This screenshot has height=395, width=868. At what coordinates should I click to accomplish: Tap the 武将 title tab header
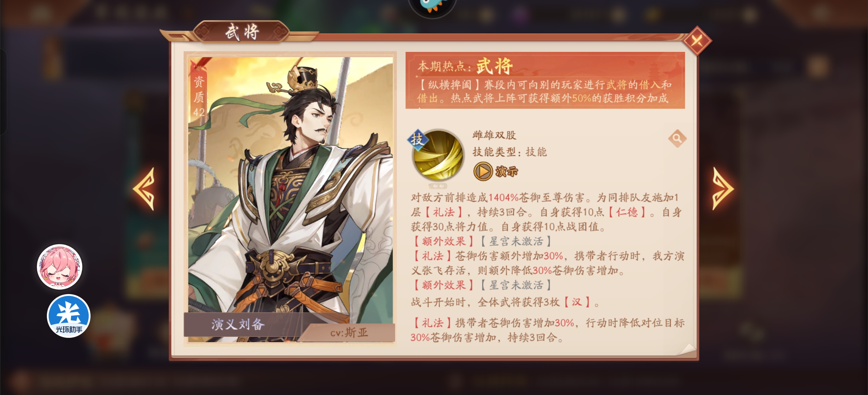pyautogui.click(x=242, y=32)
